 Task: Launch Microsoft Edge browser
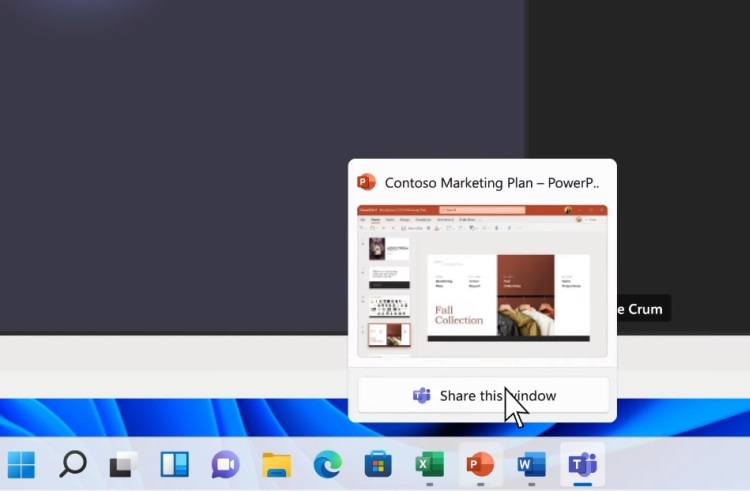327,465
